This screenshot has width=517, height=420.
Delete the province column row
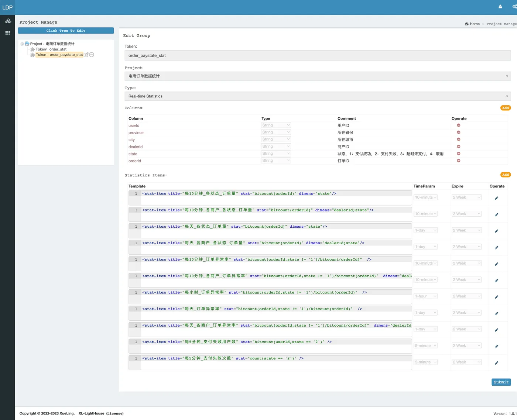[x=459, y=132]
